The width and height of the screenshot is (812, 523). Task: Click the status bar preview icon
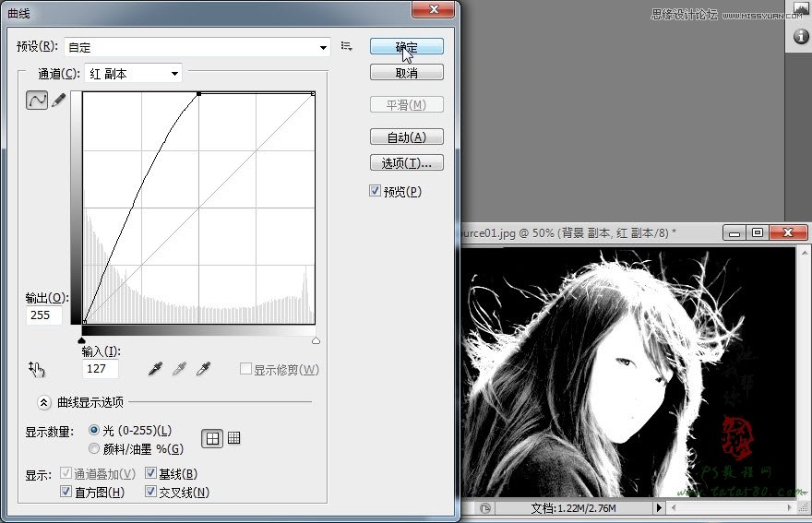(485, 508)
